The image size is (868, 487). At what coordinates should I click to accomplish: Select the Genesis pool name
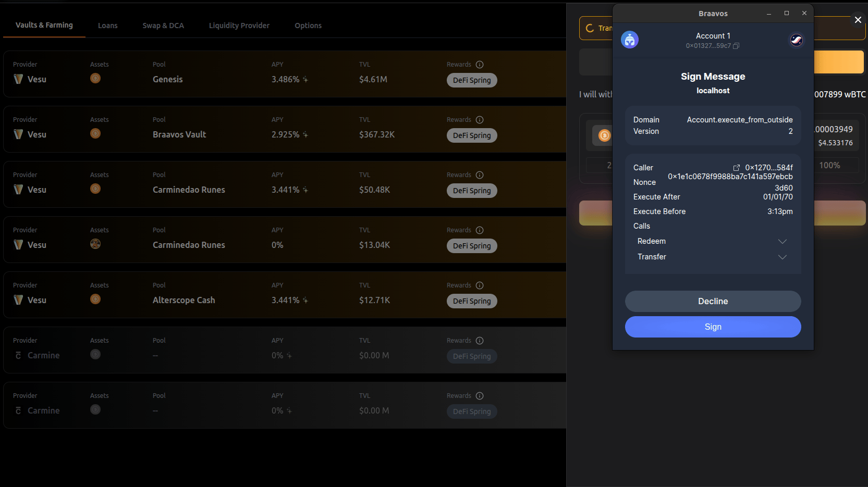168,79
